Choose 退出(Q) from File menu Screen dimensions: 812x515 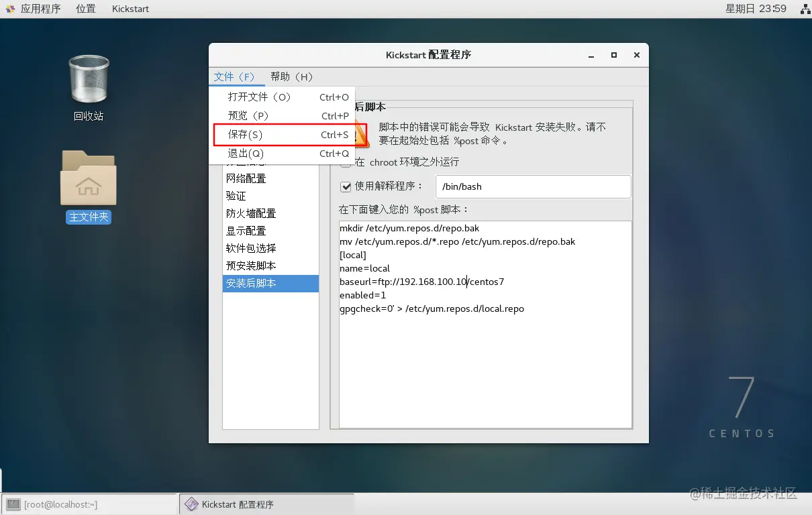tap(282, 154)
